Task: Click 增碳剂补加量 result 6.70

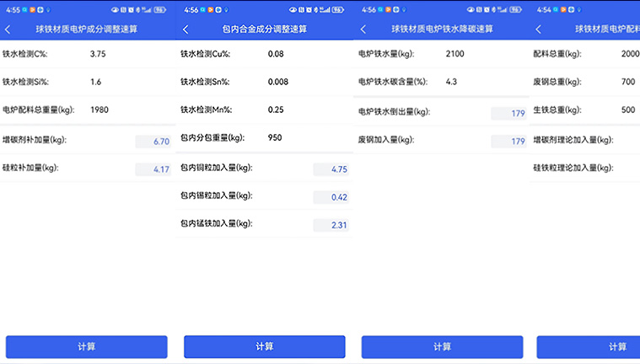Action: point(153,142)
